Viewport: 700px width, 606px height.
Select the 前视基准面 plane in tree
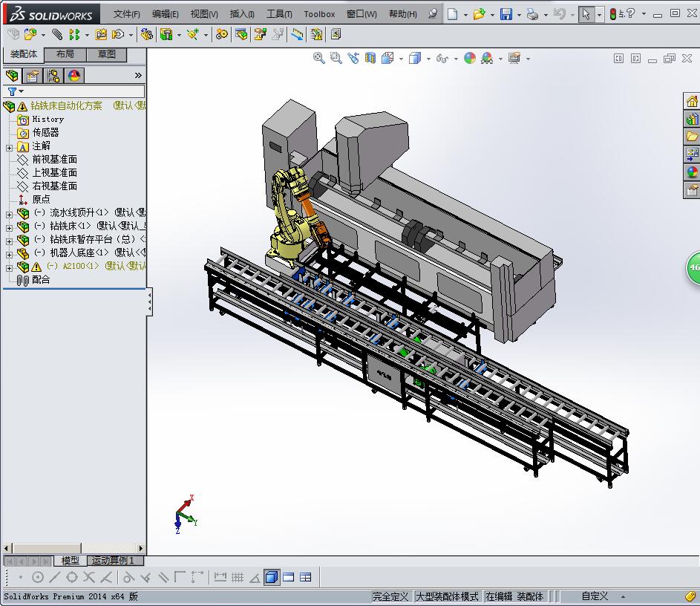(54, 160)
